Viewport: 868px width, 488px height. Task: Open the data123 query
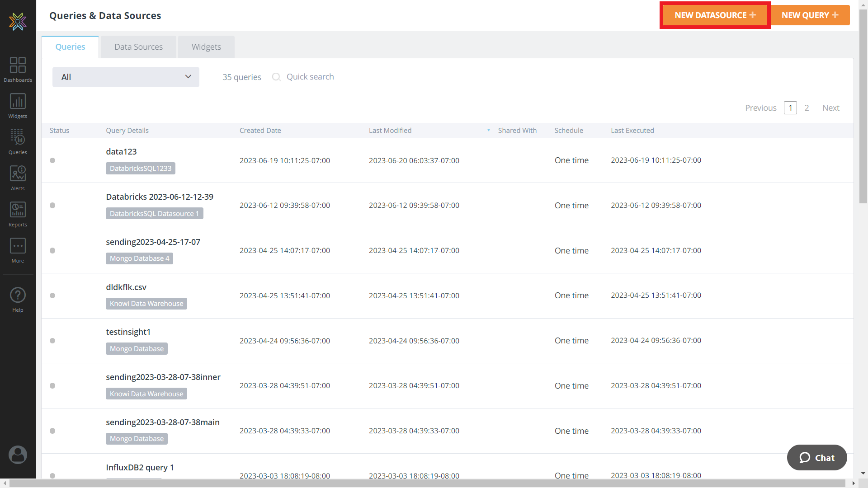tap(121, 152)
